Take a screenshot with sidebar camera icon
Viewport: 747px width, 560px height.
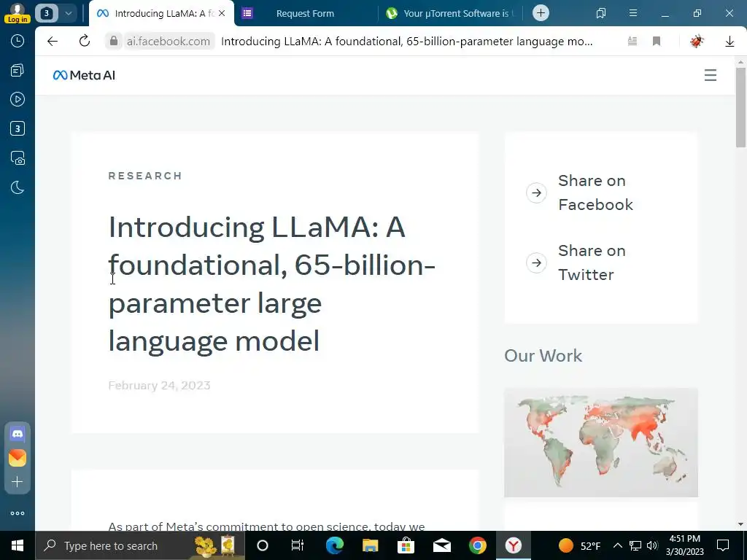tap(18, 158)
